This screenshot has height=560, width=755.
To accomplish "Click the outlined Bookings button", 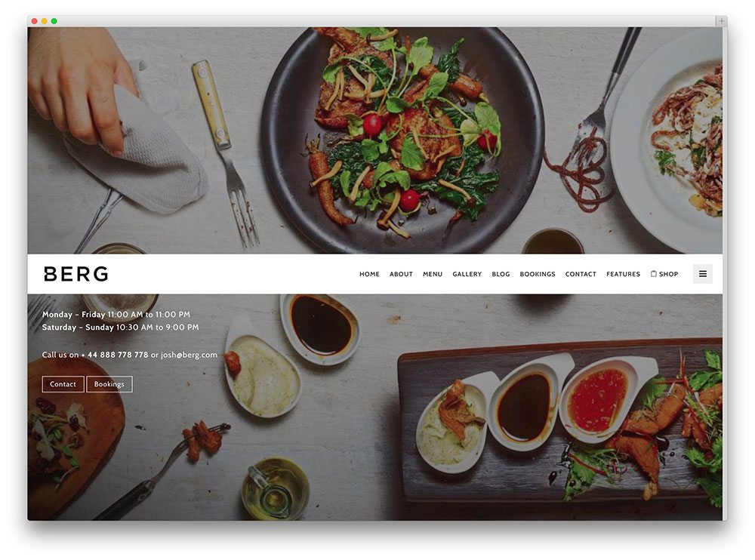I will (109, 384).
